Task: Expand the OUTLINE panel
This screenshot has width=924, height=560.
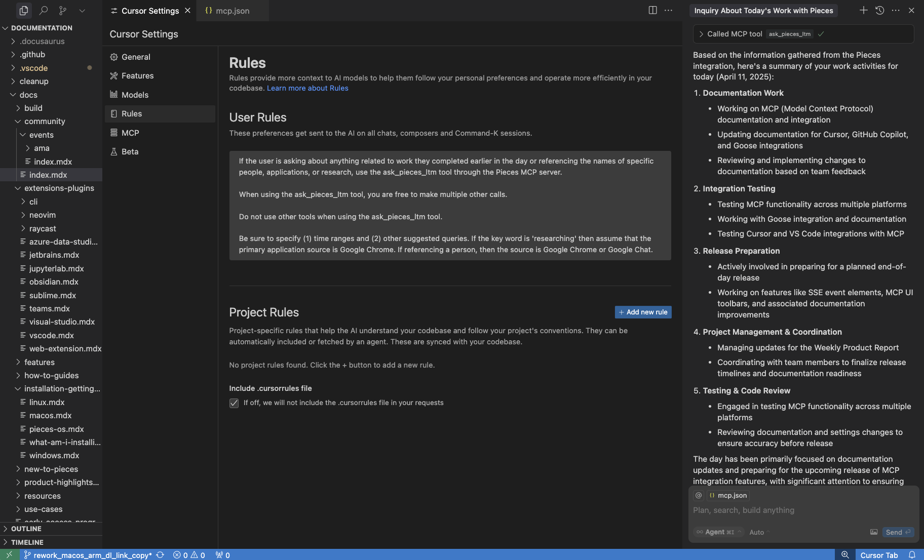Action: tap(51, 529)
